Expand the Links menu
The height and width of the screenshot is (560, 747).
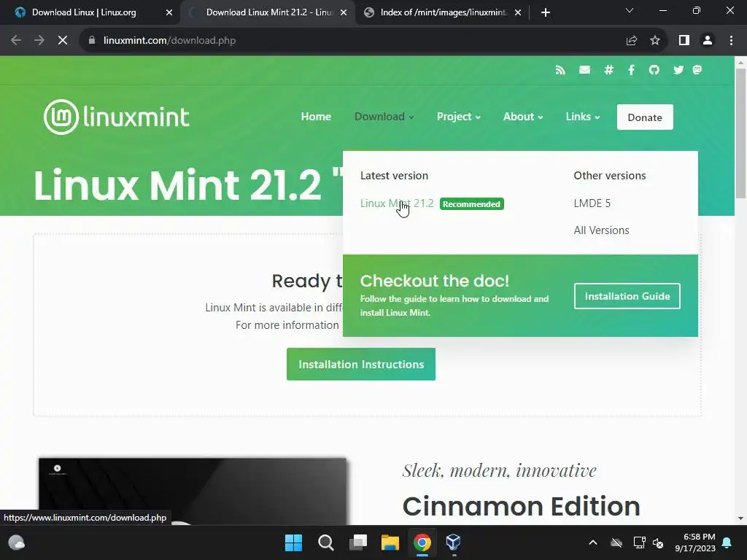583,117
